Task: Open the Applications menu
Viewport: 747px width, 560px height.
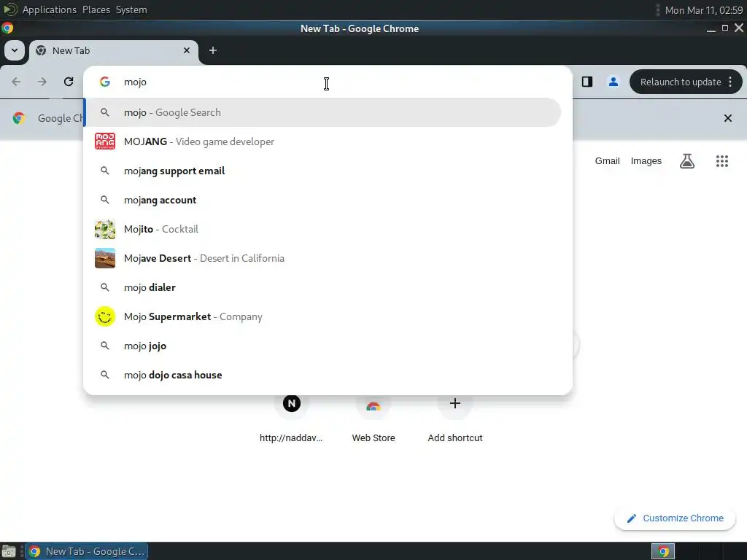Action: tap(49, 9)
